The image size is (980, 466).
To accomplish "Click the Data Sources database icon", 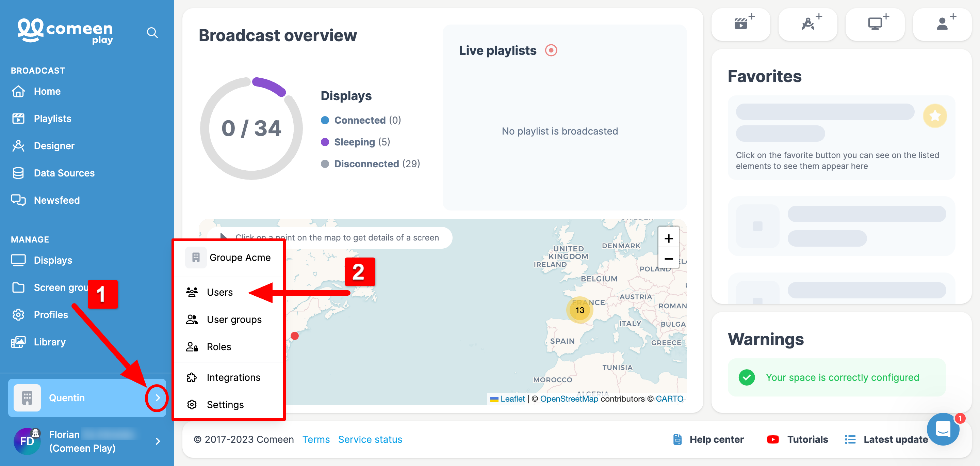I will [x=18, y=173].
